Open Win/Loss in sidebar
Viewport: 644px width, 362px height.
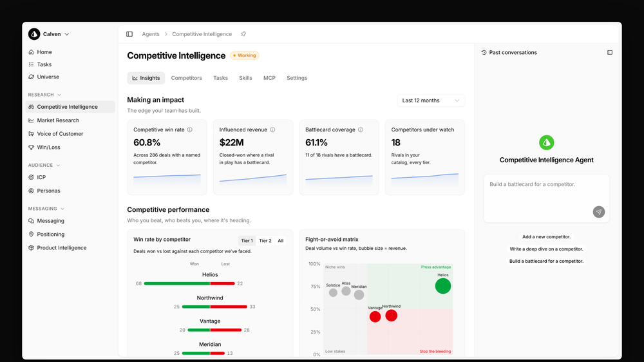(x=48, y=148)
